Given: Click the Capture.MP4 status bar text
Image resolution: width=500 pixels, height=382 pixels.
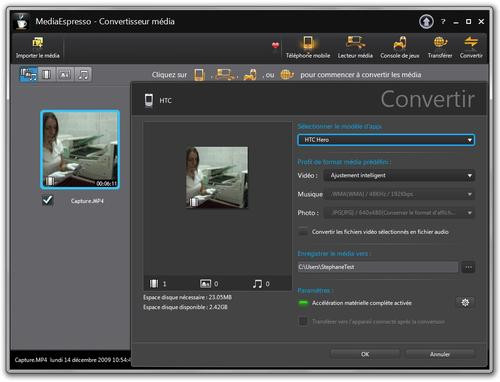Looking at the screenshot, I should pyautogui.click(x=72, y=360).
